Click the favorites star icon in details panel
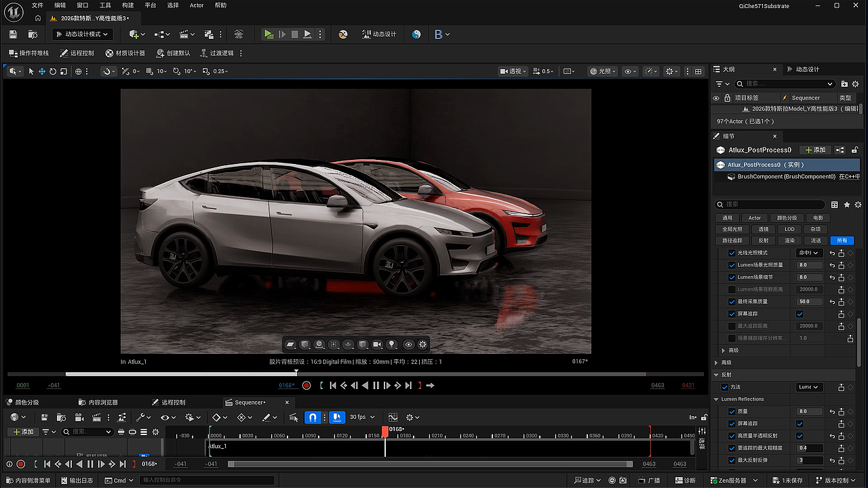This screenshot has height=488, width=868. (x=847, y=205)
